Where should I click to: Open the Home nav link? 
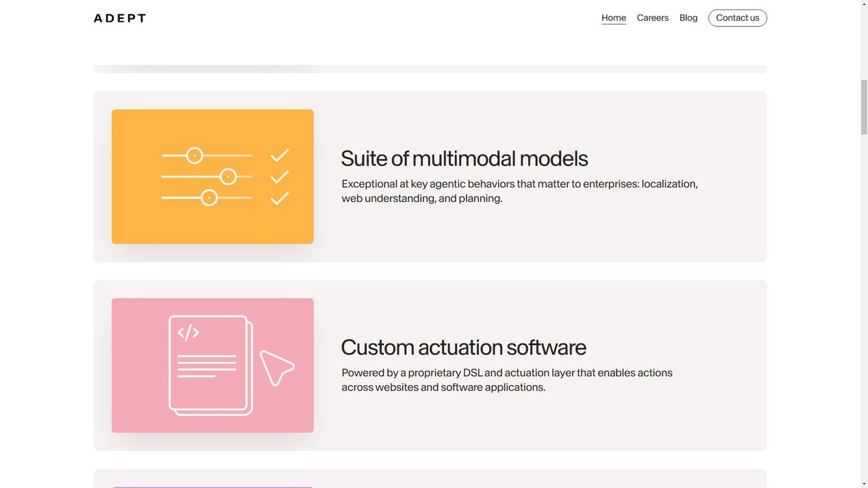point(614,18)
